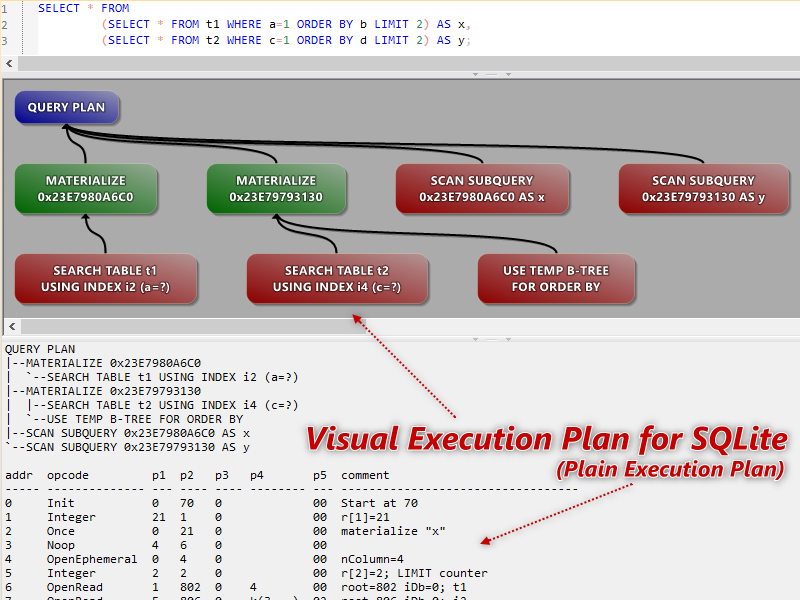800x600 pixels.
Task: Click the 'materialize "x"' comment
Action: pyautogui.click(x=393, y=532)
